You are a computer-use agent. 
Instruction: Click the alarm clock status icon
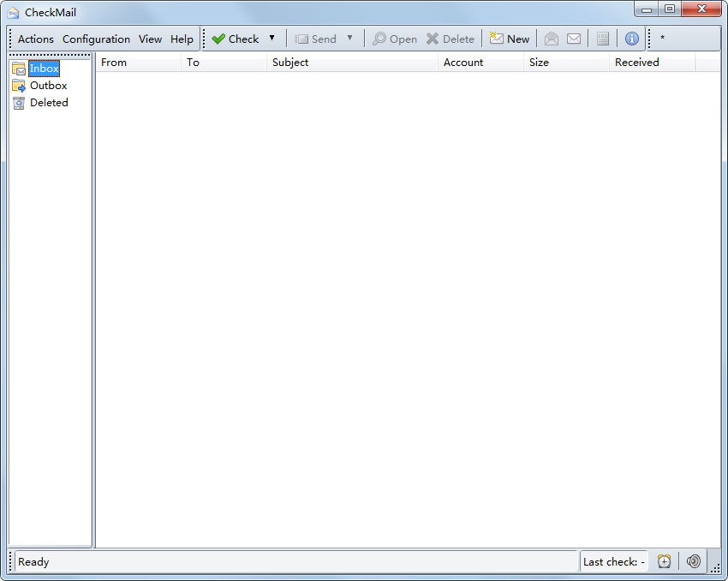[664, 561]
